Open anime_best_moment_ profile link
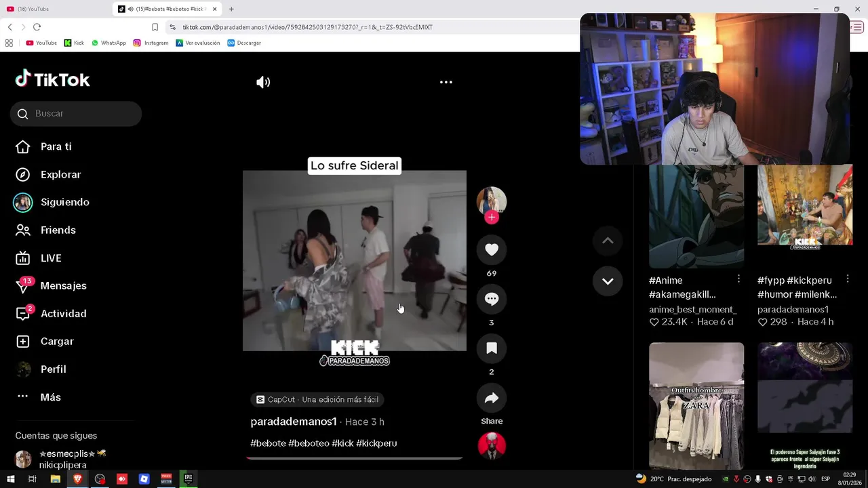Image resolution: width=868 pixels, height=488 pixels. (x=692, y=309)
